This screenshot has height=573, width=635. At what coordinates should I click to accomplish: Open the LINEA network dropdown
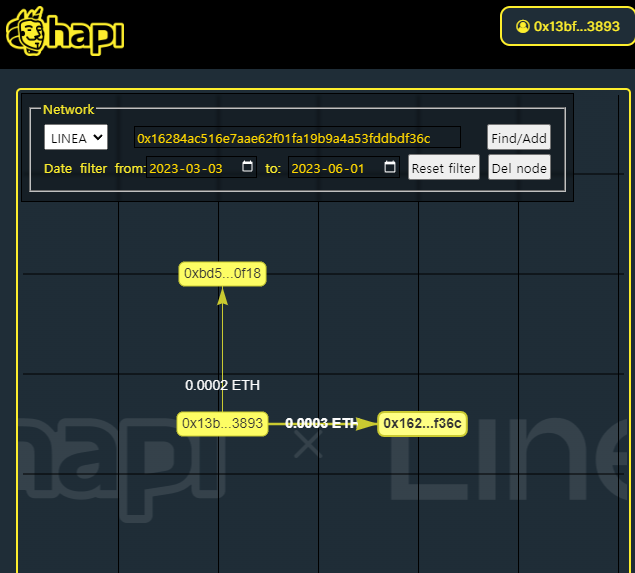pos(76,137)
